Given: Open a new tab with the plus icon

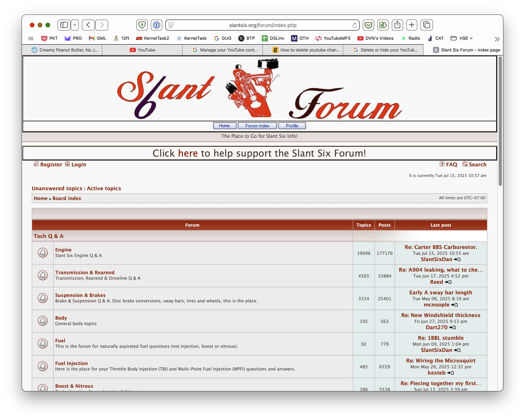Looking at the screenshot, I should [412, 25].
